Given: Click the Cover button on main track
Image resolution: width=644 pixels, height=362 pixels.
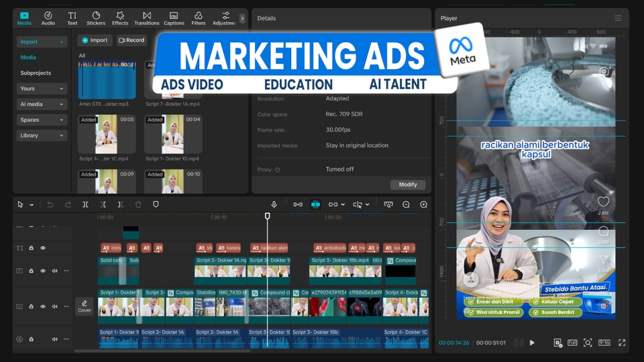Looking at the screenshot, I should point(85,306).
